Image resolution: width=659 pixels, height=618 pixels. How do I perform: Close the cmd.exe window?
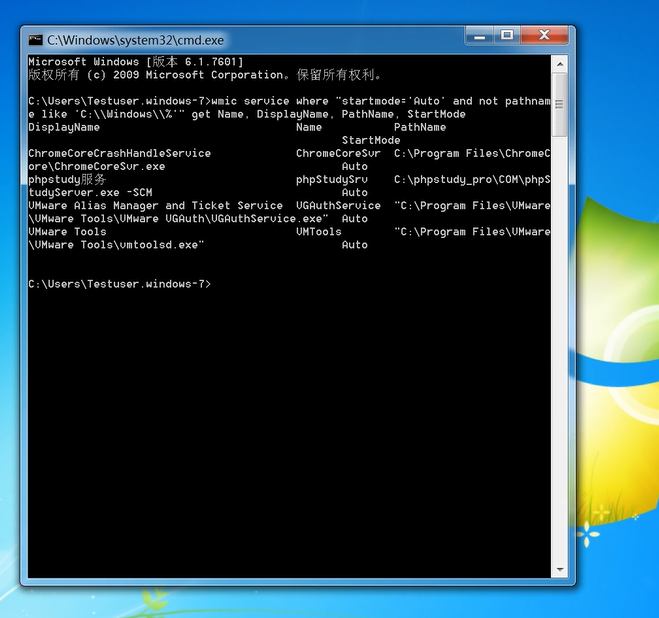pyautogui.click(x=542, y=36)
